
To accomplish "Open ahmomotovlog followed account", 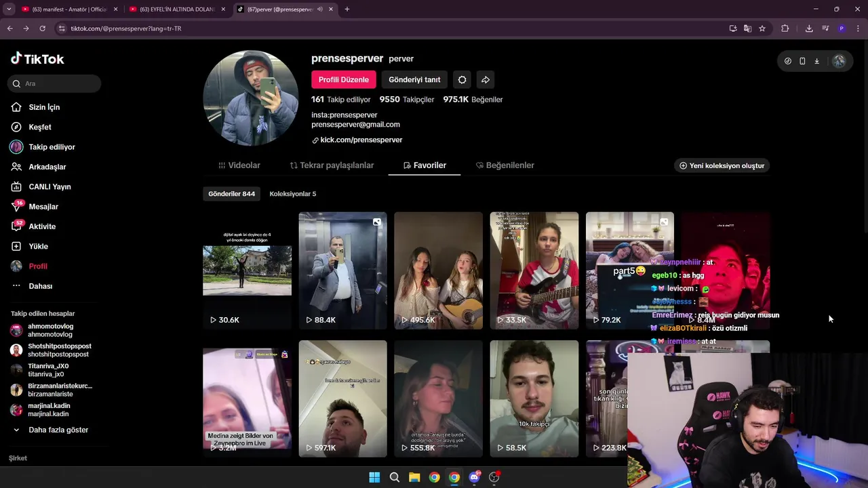I will [51, 330].
